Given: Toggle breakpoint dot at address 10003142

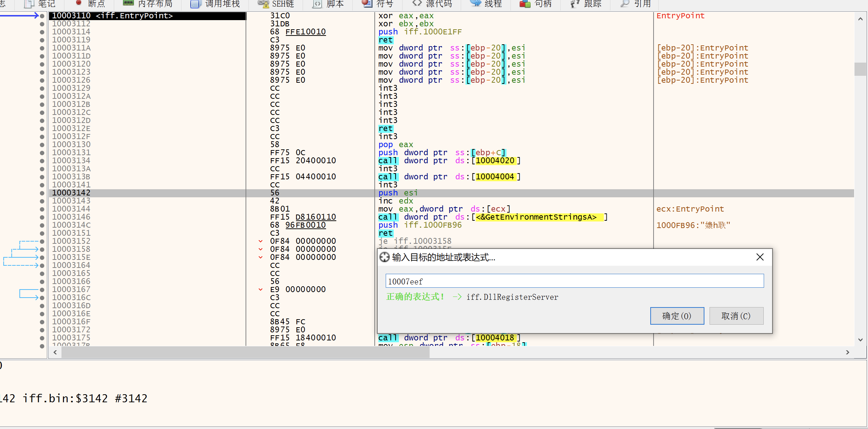Looking at the screenshot, I should click(42, 193).
